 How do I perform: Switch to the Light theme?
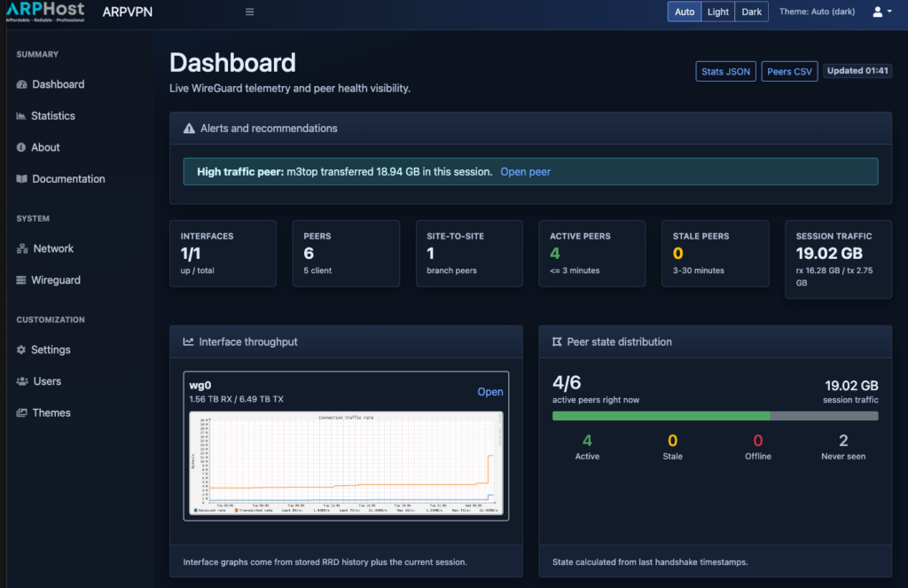tap(717, 12)
